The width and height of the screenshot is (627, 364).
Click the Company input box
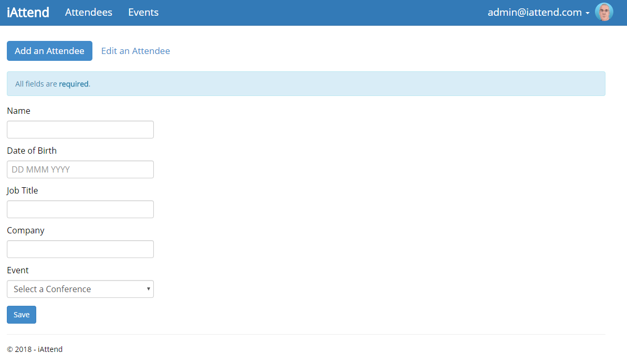pos(80,249)
